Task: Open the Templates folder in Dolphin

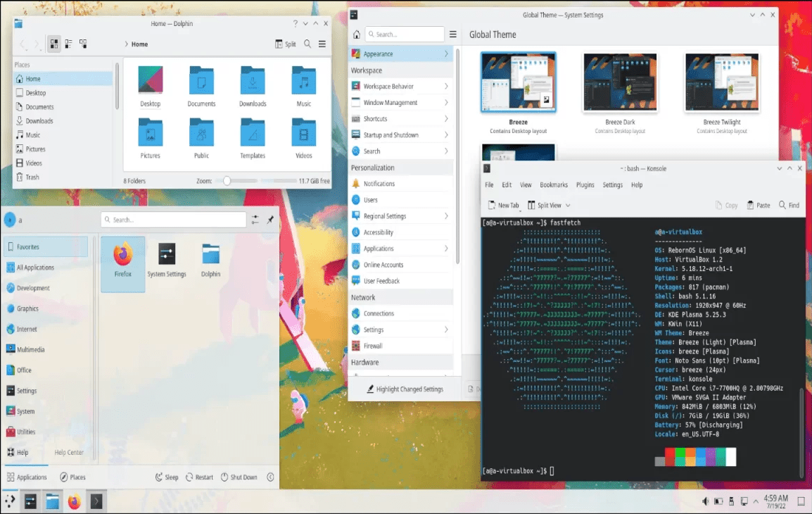Action: point(253,138)
